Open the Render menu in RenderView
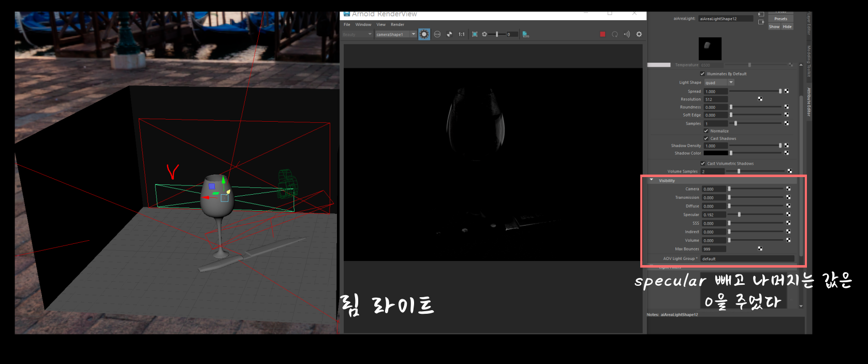 click(398, 24)
